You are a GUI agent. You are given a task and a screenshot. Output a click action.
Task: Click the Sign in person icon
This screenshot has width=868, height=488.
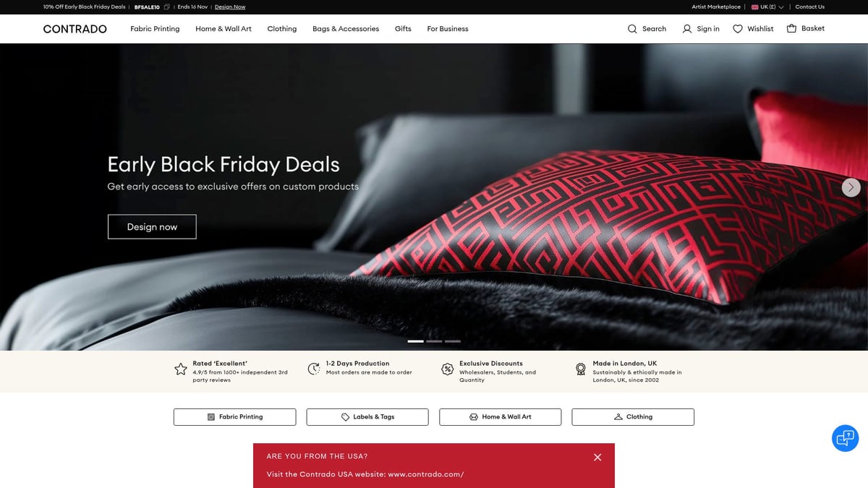coord(687,29)
